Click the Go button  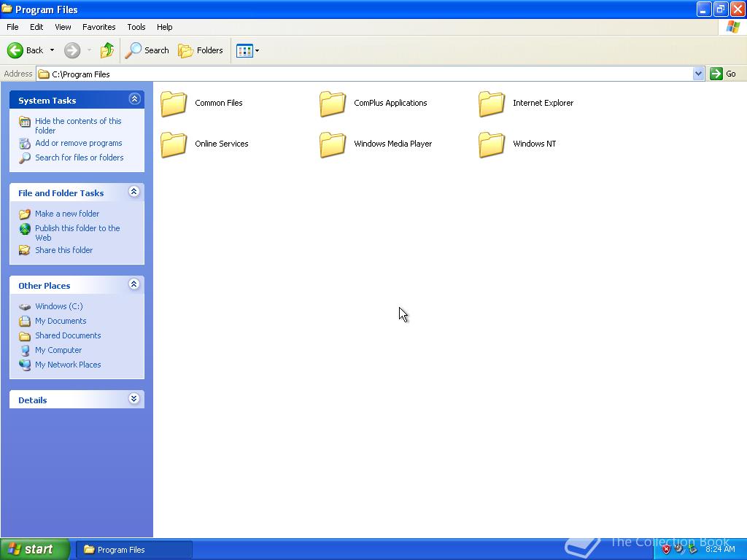coord(723,74)
